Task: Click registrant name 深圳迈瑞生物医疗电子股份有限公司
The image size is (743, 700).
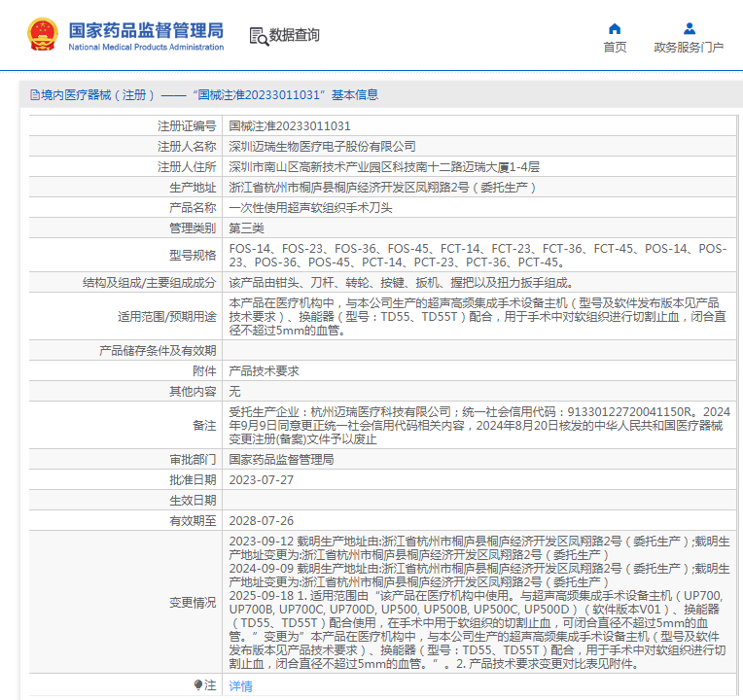Action: [x=322, y=147]
